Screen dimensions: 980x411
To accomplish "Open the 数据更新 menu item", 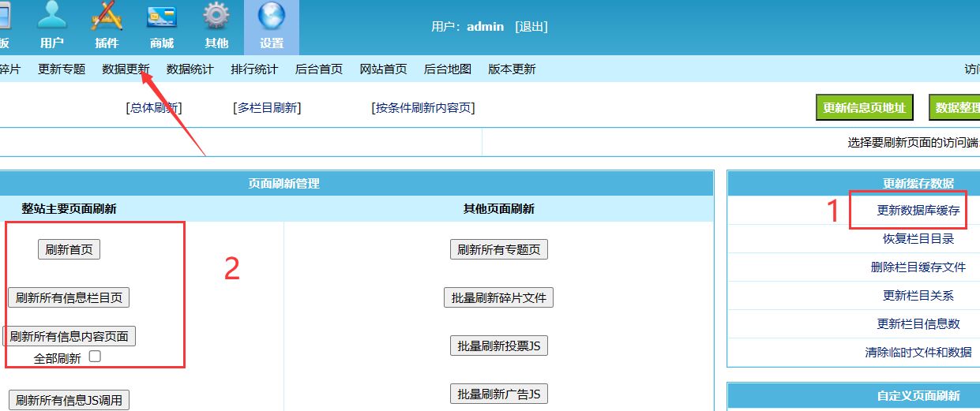I will click(x=126, y=69).
